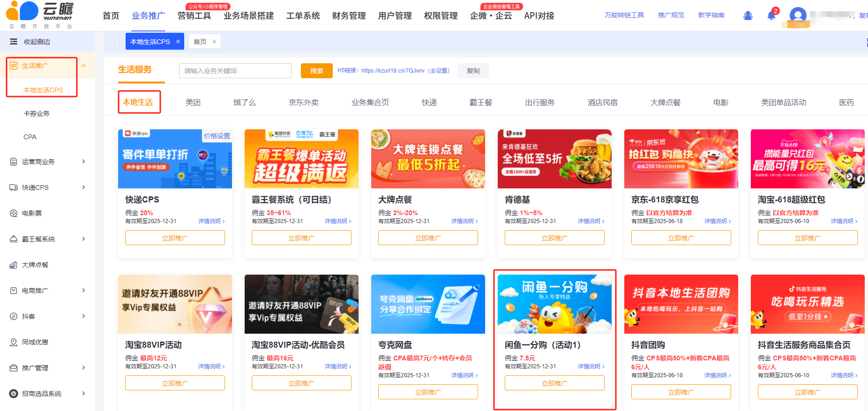The height and width of the screenshot is (411, 868).
Task: Close the 首页 page tab
Action: coord(214,42)
